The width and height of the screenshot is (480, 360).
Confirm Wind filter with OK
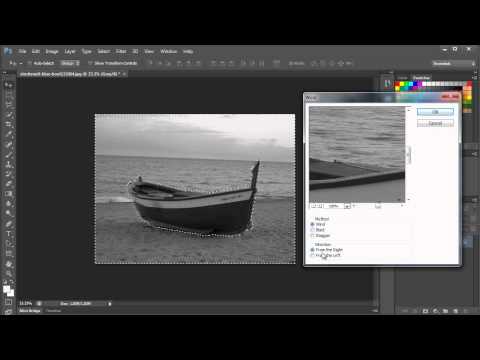coord(435,112)
